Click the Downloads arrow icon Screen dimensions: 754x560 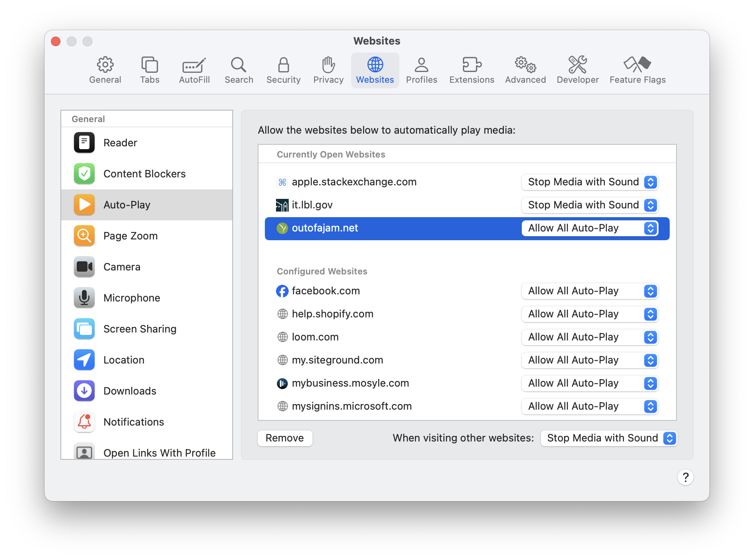point(84,391)
